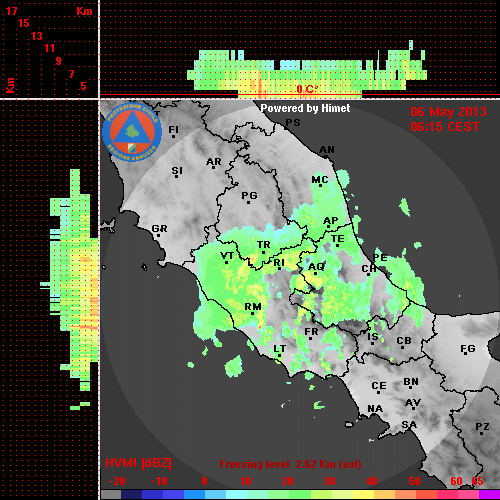Image resolution: width=500 pixels, height=500 pixels.
Task: Select the NA city marker
Action: [373, 415]
